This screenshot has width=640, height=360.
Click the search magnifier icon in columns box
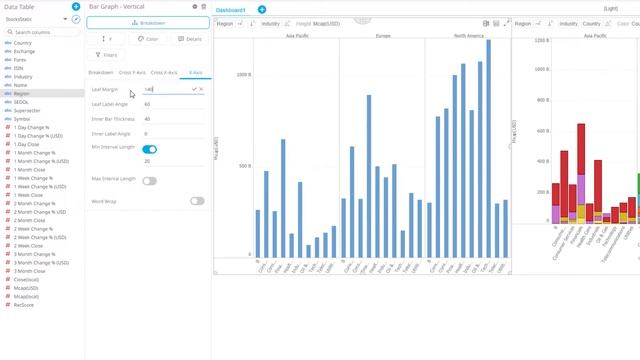(x=10, y=32)
